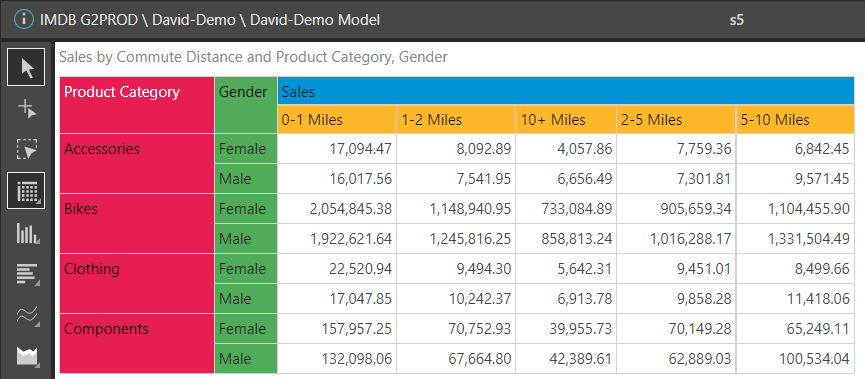The height and width of the screenshot is (379, 865).
Task: Click the Bikes Male 1,331,504.49 cell
Action: [795, 239]
